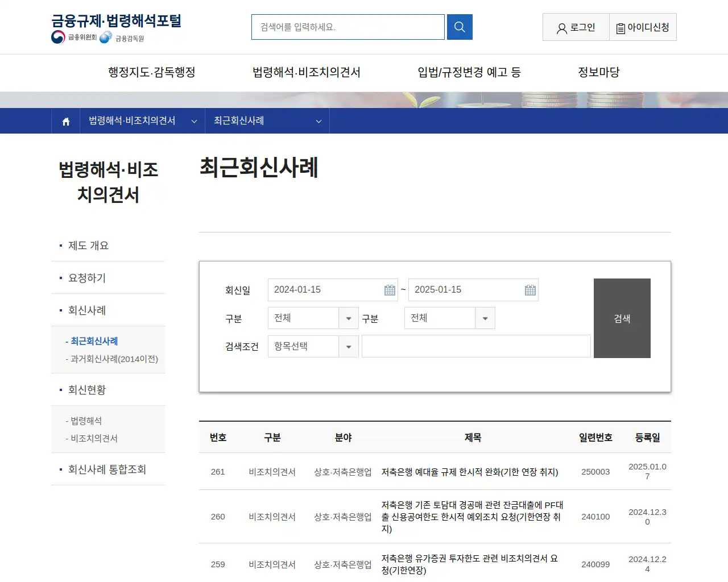Viewport: 728px width, 582px height.
Task: Click the 금융위원회 emblem logo
Action: pos(74,37)
